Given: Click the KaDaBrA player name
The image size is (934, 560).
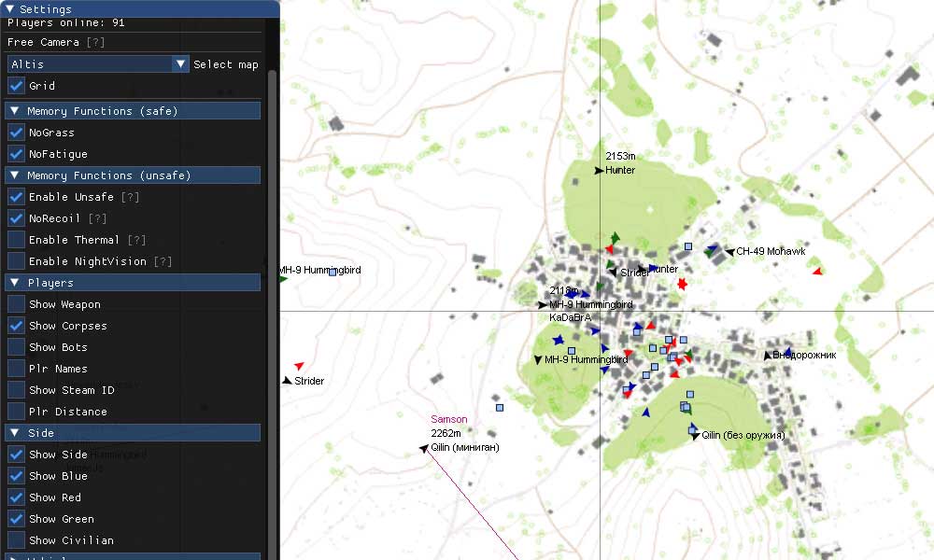Looking at the screenshot, I should click(x=570, y=317).
